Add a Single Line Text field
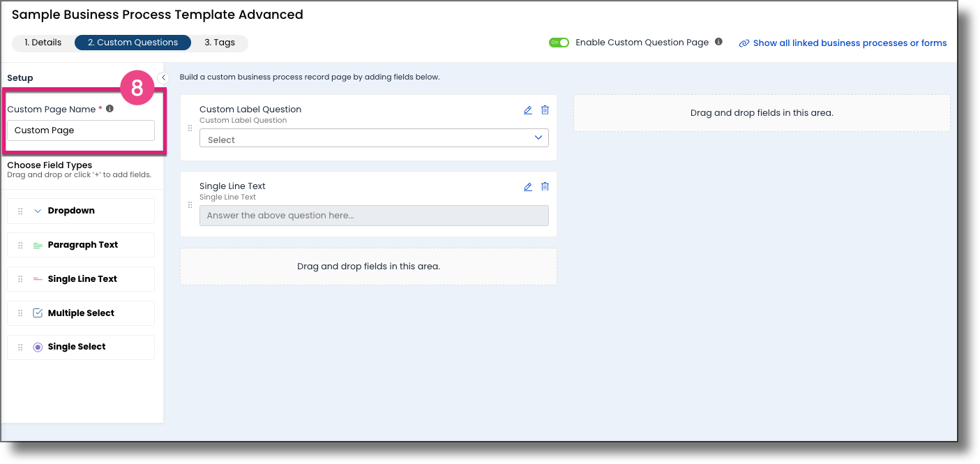The image size is (980, 464). [81, 279]
